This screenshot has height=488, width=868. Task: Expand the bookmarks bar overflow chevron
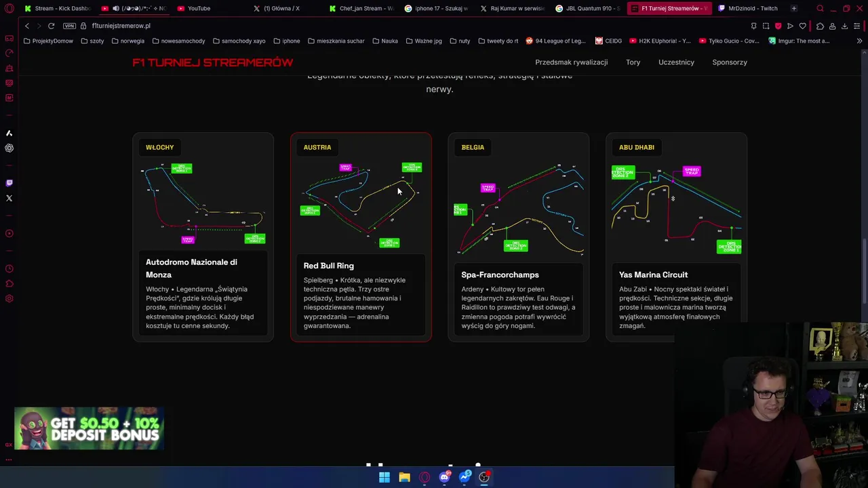tap(859, 41)
